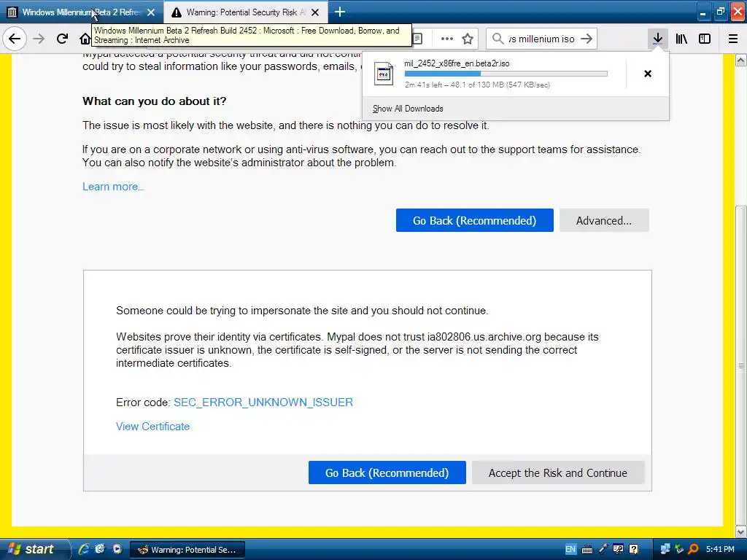
Task: Open the Home page icon
Action: 85,39
